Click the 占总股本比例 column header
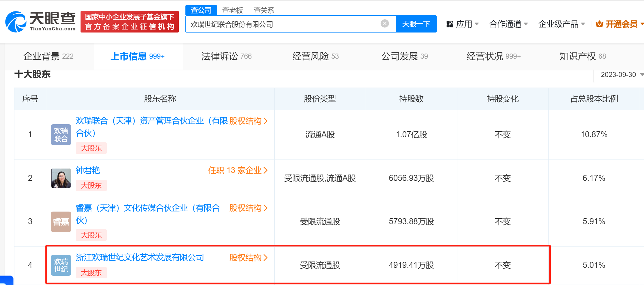Viewport: 644px width, 285px height. tap(594, 99)
